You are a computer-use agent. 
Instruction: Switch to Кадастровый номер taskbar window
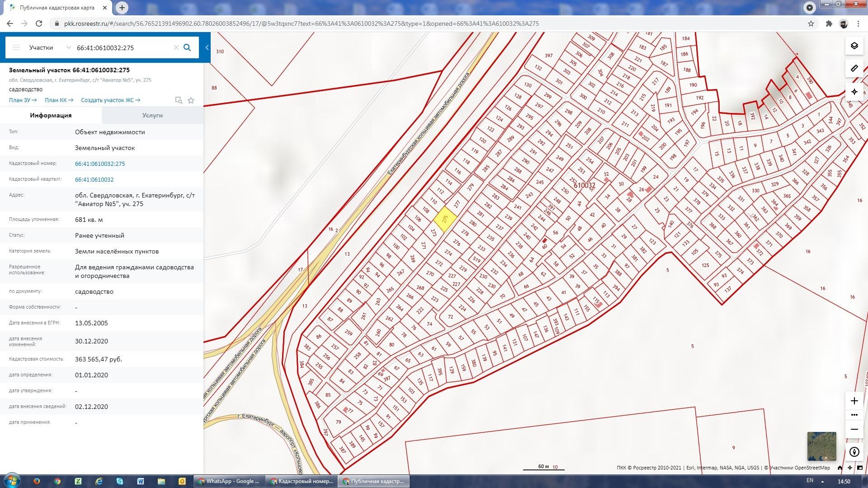click(x=302, y=481)
